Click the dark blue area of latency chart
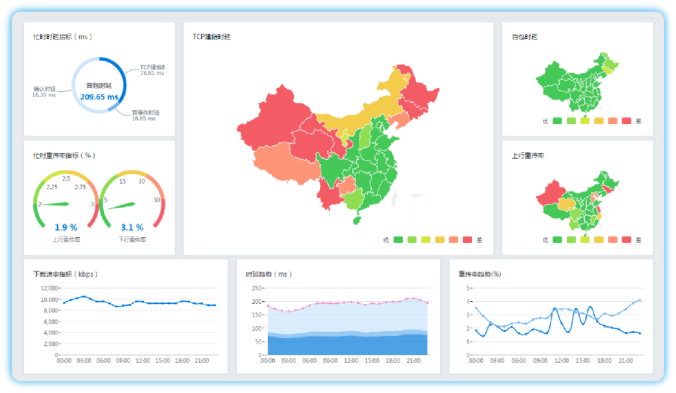The width and height of the screenshot is (676, 393). 347,346
